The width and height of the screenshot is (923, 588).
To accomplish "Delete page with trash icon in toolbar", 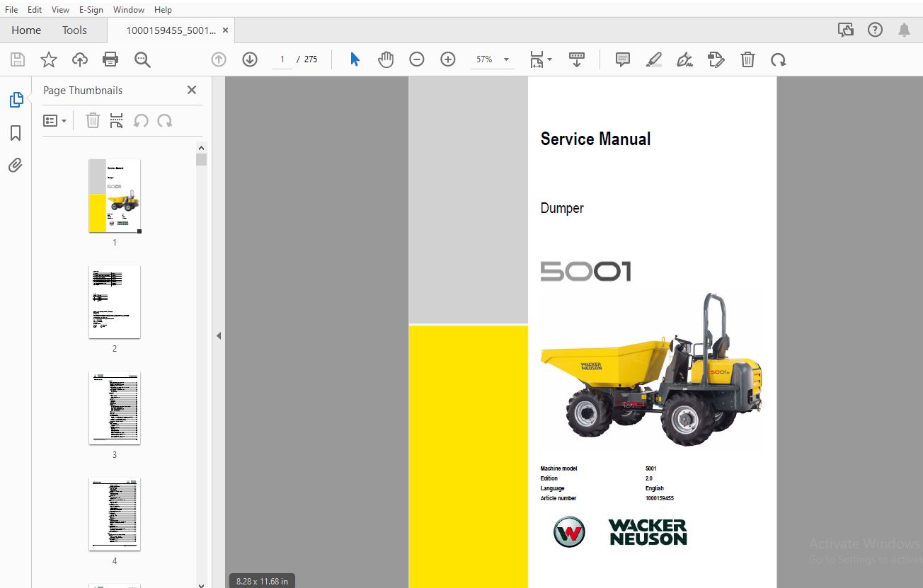I will [747, 60].
